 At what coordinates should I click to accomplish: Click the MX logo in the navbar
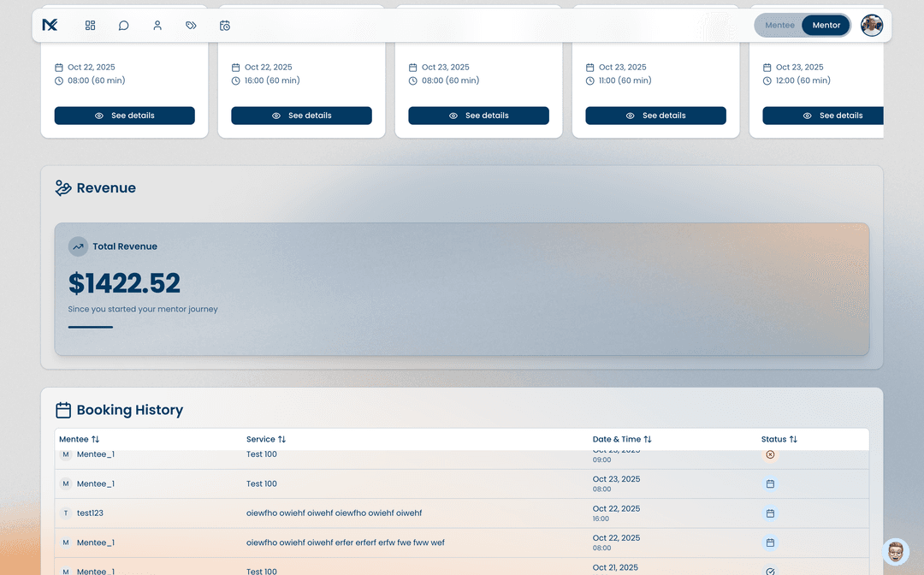tap(50, 26)
